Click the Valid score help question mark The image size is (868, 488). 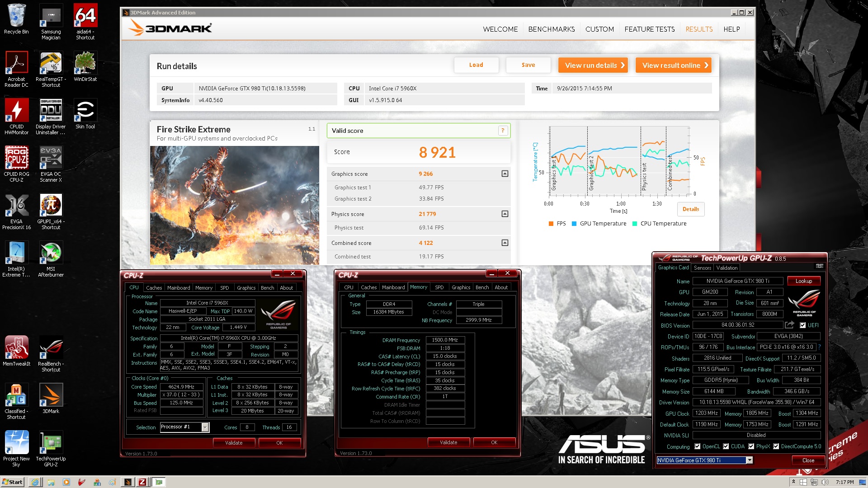click(503, 131)
